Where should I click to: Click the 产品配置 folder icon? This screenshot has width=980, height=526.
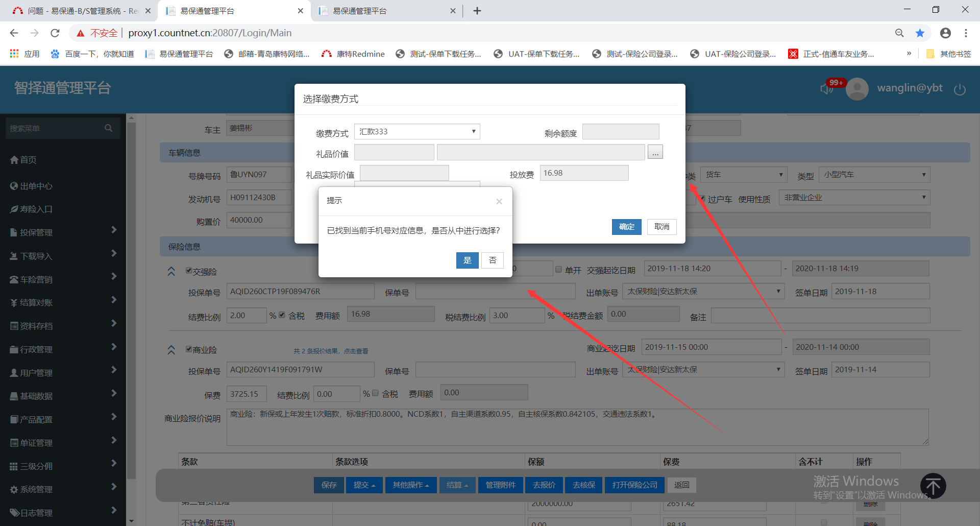tap(14, 419)
